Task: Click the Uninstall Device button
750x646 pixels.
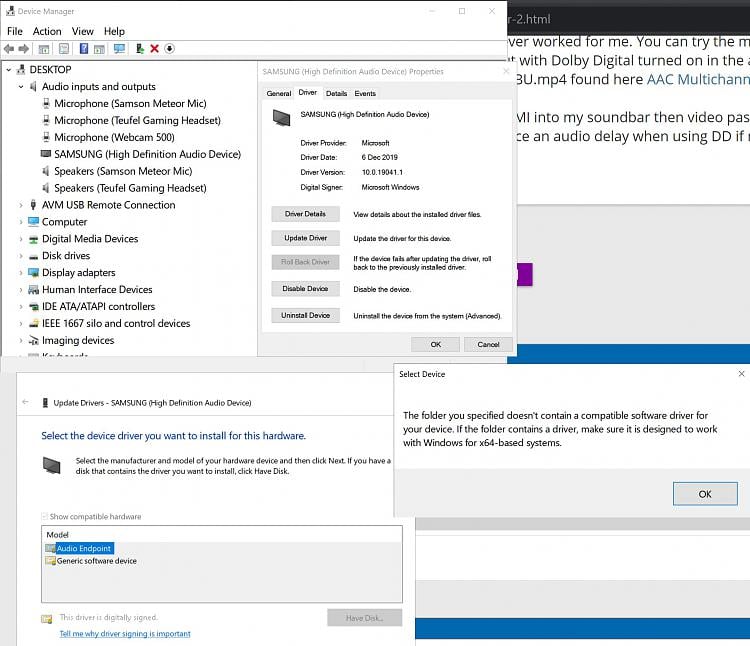Action: click(305, 315)
